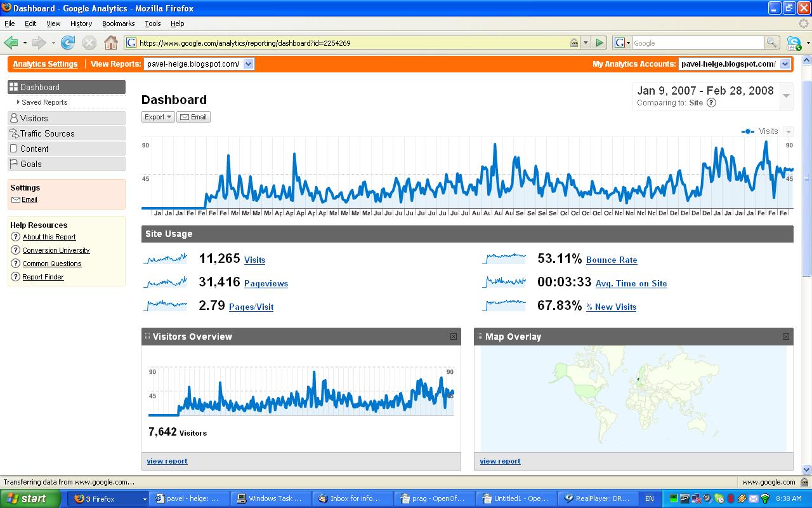Viewport: 812px width, 508px height.
Task: Reload the page with Refresh icon
Action: pos(68,43)
